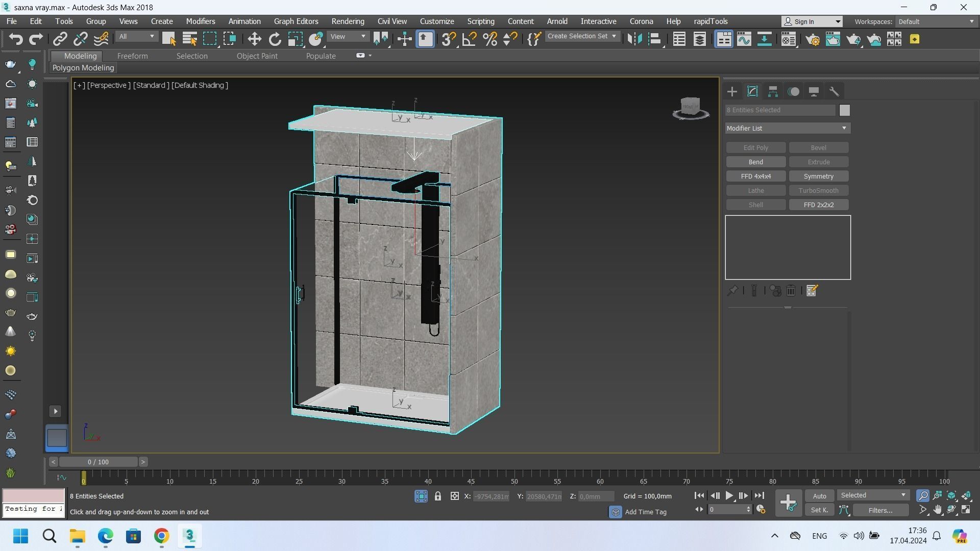Image resolution: width=980 pixels, height=551 pixels.
Task: Select the Move transform tool
Action: point(254,39)
